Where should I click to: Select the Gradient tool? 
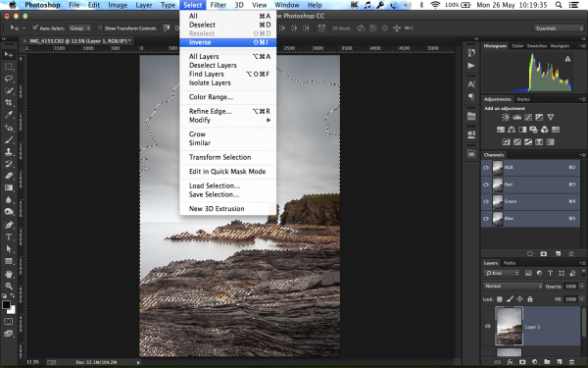9,187
